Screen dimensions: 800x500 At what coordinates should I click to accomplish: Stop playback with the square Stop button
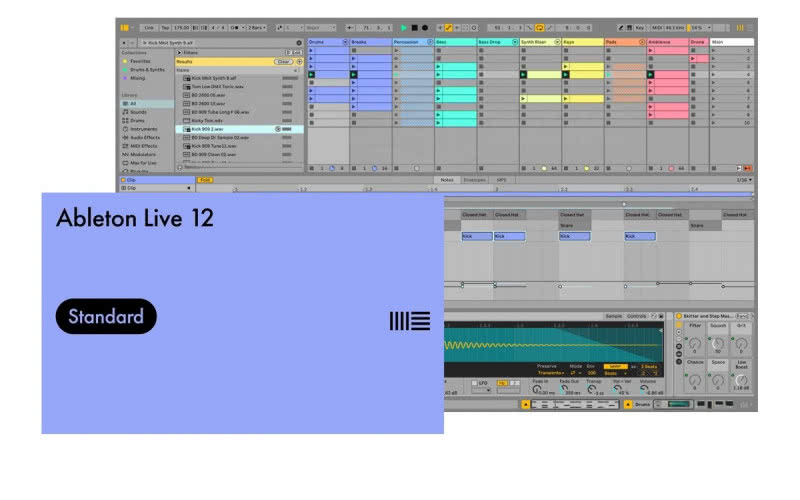pos(414,28)
